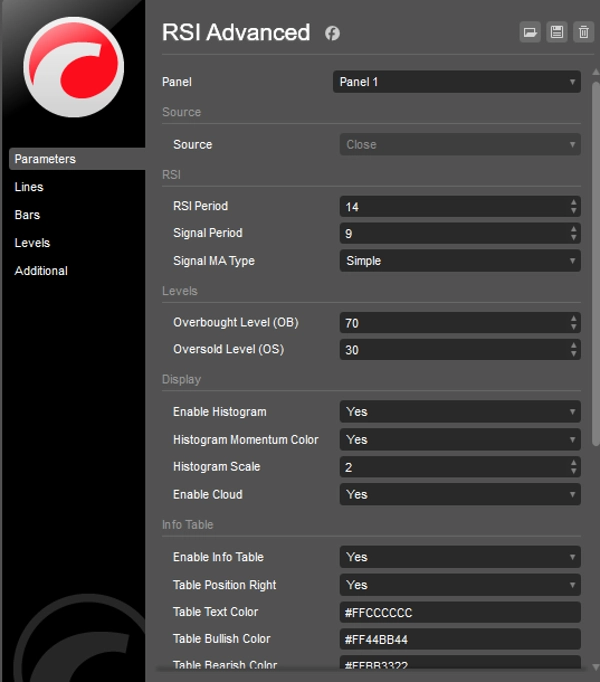Image resolution: width=600 pixels, height=682 pixels.
Task: Click the Display section header
Action: click(x=181, y=379)
